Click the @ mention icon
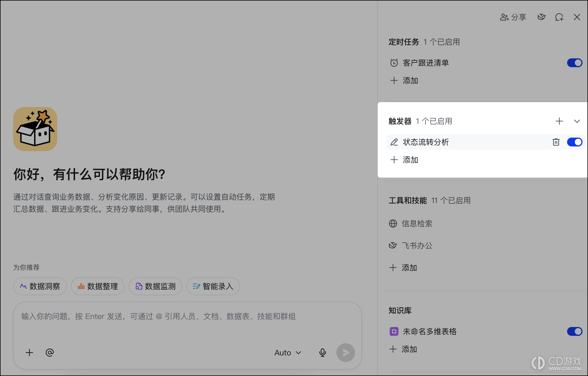Screen dimensions: 588x376 point(50,353)
